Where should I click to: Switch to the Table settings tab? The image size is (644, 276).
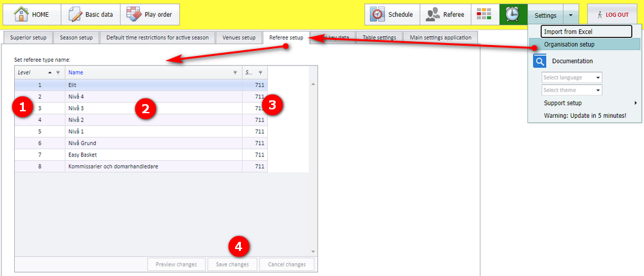(379, 38)
